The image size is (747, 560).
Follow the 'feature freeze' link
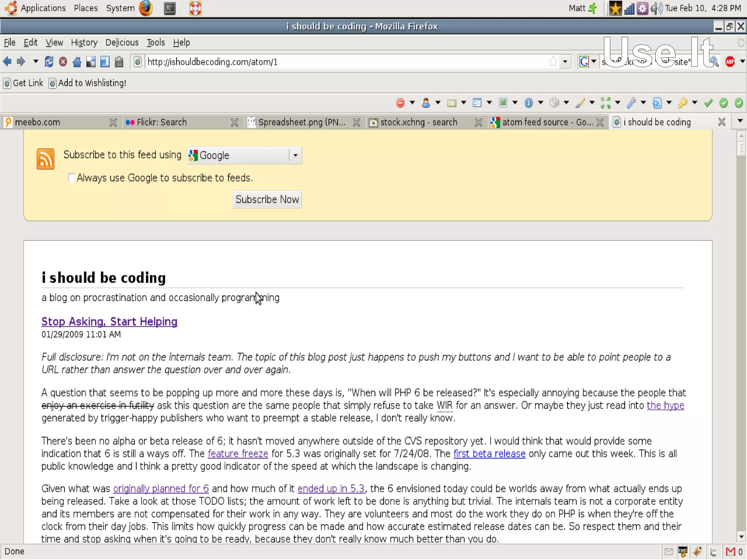point(238,454)
